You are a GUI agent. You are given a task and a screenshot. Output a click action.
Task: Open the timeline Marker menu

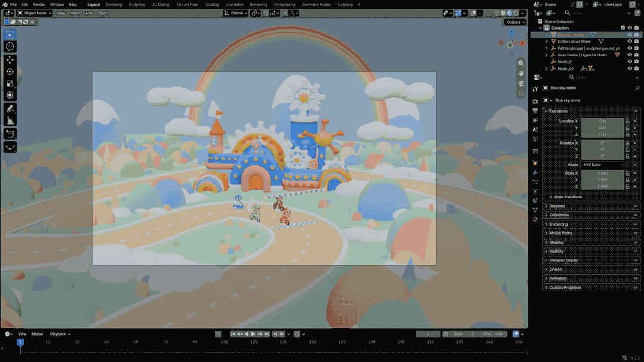click(37, 334)
